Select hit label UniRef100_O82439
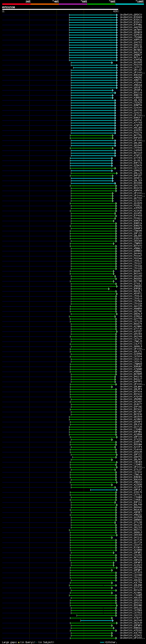Viewport: 146px width, 644px height. click(x=131, y=623)
